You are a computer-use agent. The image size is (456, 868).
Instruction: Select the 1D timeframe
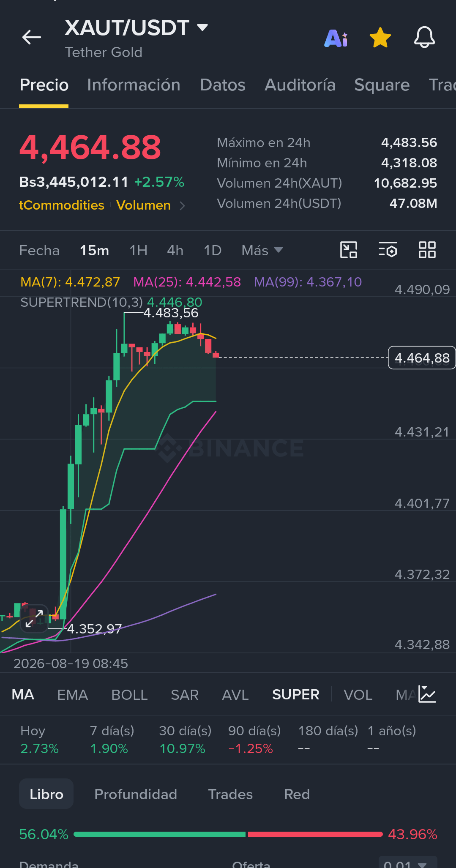tap(213, 251)
